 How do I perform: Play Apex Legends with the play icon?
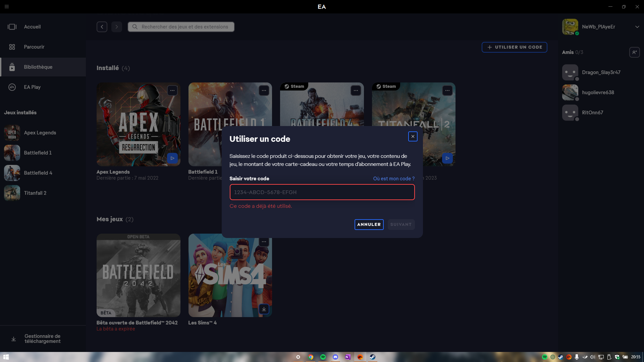point(172,158)
